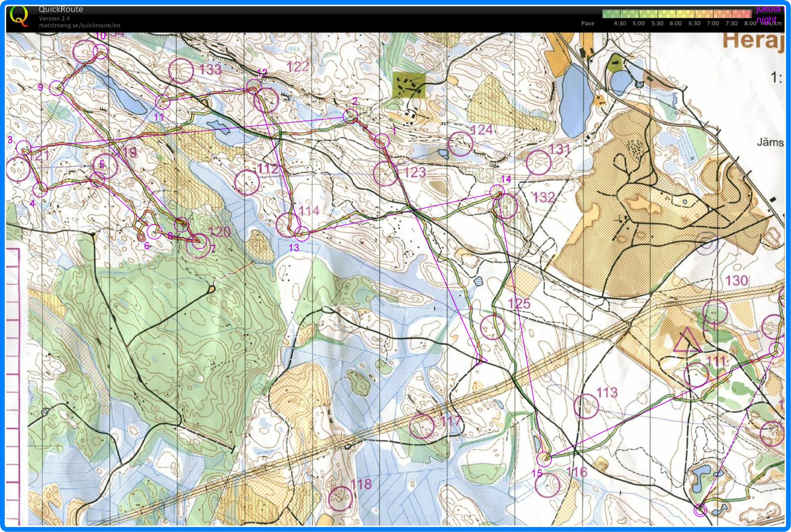The width and height of the screenshot is (791, 532).
Task: Click the pace gradient color bar
Action: tap(677, 14)
